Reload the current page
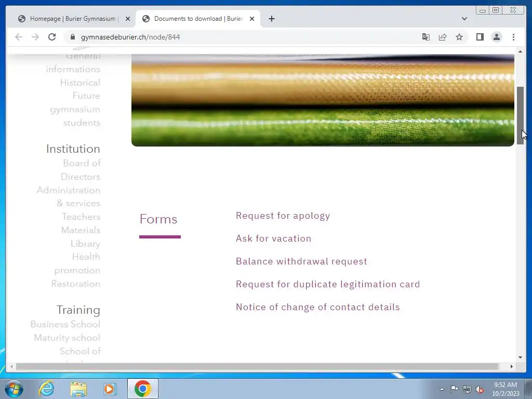This screenshot has width=532, height=399. point(52,37)
